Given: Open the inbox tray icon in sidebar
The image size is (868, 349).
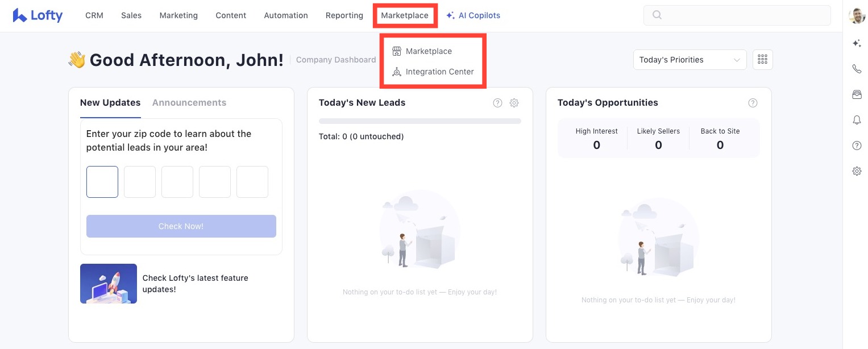Looking at the screenshot, I should point(857,94).
